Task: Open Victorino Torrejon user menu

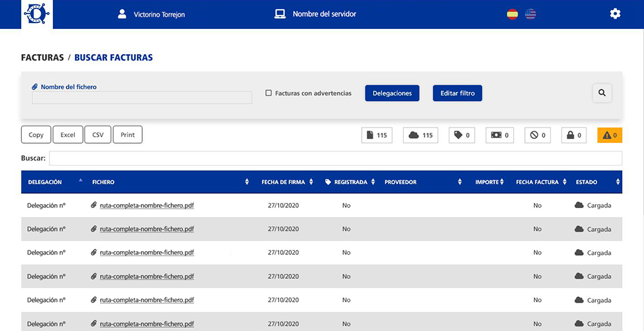Action: click(x=152, y=14)
